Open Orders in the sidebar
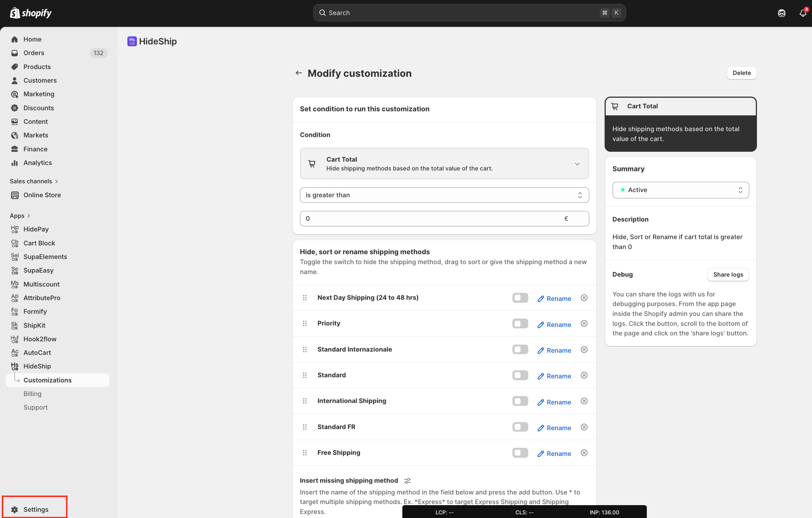 (x=34, y=53)
